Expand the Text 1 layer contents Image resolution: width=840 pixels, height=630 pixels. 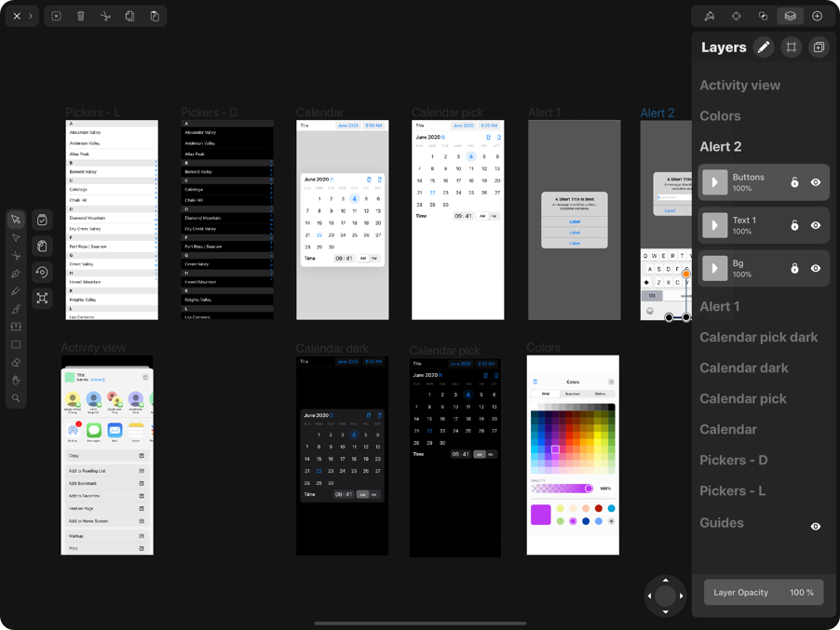pos(714,225)
